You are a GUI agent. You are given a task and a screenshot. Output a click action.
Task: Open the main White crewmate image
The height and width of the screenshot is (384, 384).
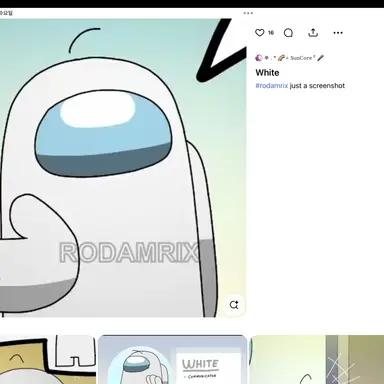pos(123,168)
